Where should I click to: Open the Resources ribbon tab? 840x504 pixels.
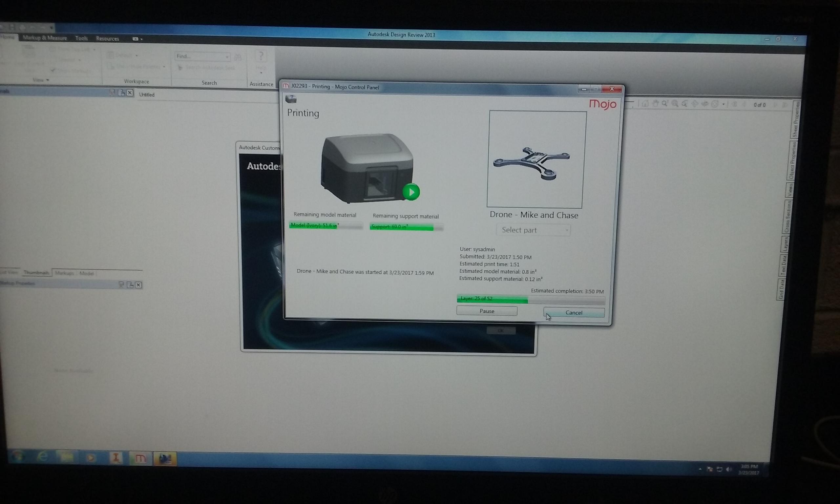click(108, 39)
